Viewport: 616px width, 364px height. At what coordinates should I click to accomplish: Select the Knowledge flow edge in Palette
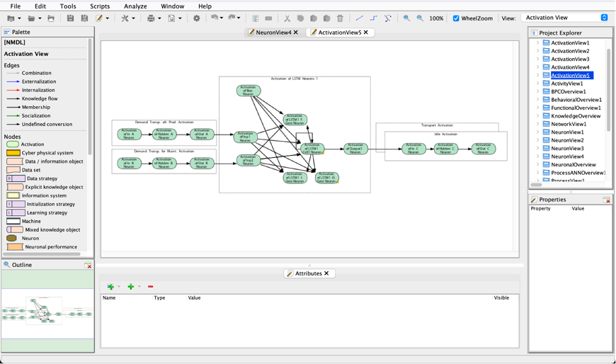40,98
